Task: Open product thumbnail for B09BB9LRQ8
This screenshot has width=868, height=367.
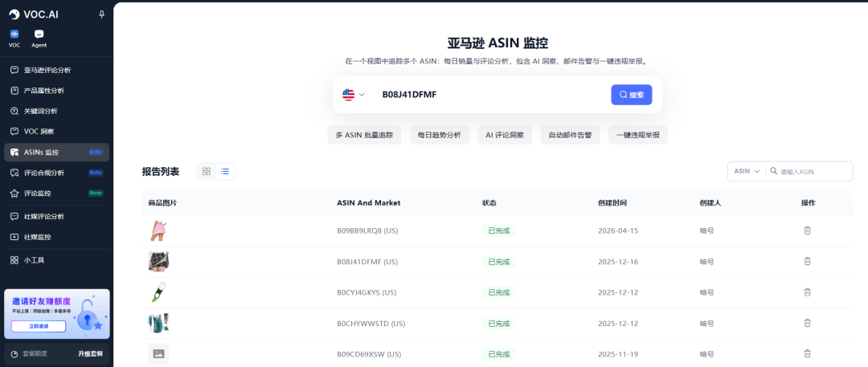Action: point(158,231)
